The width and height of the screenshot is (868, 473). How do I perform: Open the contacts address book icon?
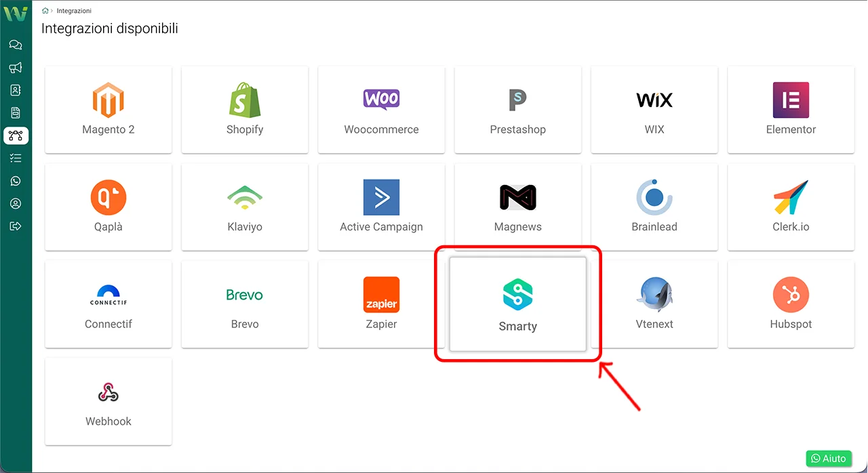tap(16, 90)
